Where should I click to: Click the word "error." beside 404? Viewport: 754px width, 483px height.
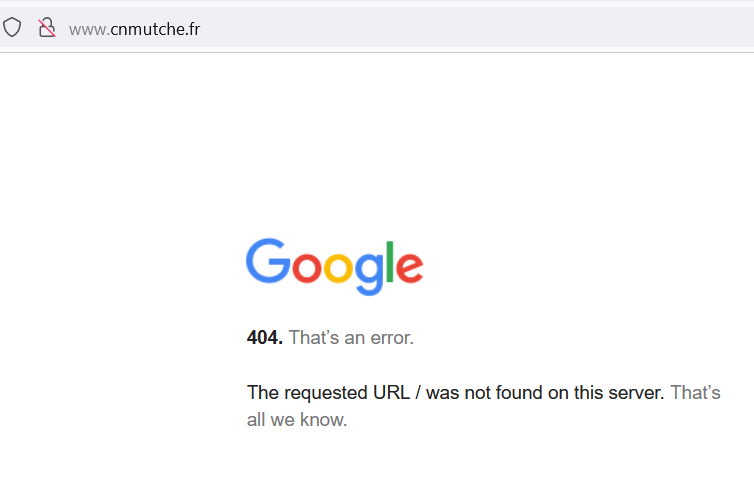(x=391, y=338)
